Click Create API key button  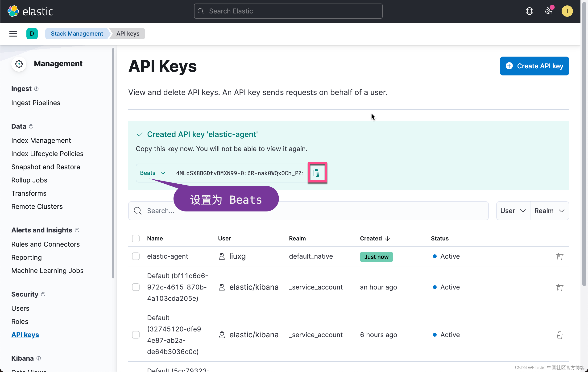(x=534, y=66)
